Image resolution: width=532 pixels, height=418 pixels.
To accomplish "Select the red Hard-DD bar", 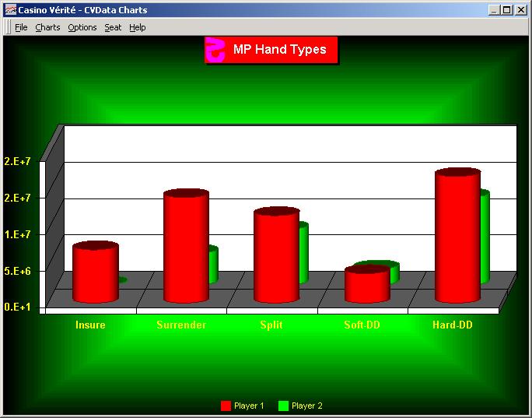I will pyautogui.click(x=457, y=237).
